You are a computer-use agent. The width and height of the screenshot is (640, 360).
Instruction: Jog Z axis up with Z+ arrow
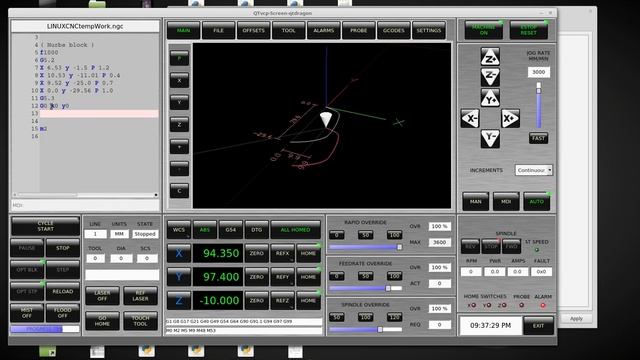pos(490,57)
